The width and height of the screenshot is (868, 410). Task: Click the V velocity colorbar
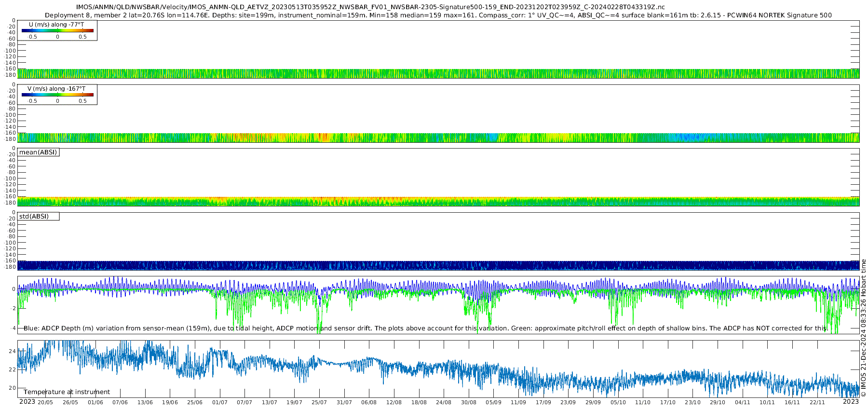click(x=57, y=95)
